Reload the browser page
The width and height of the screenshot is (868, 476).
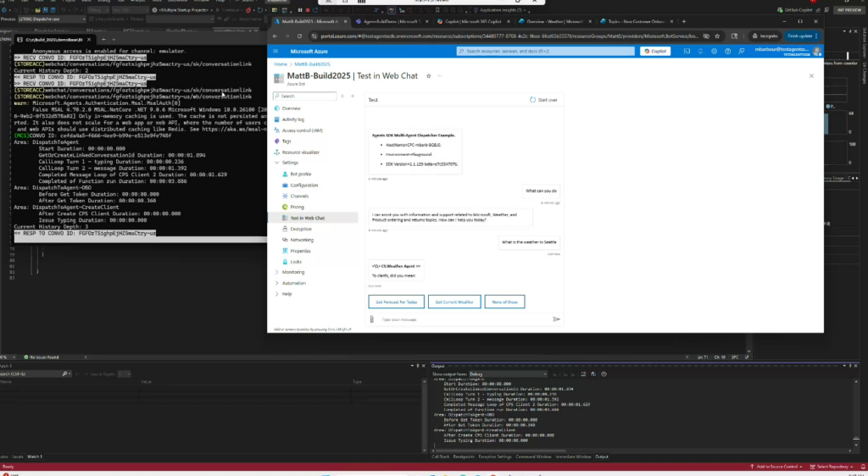(299, 36)
